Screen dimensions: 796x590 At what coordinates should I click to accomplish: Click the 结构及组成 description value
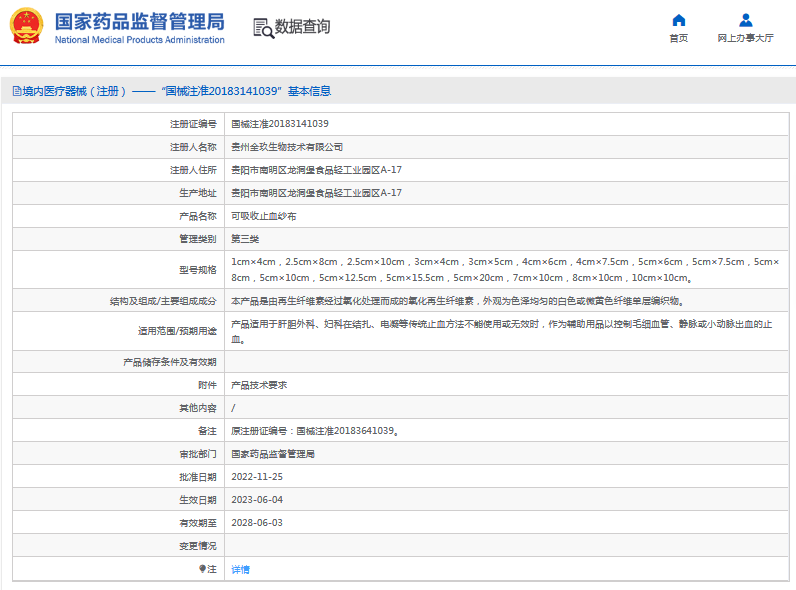pyautogui.click(x=457, y=301)
